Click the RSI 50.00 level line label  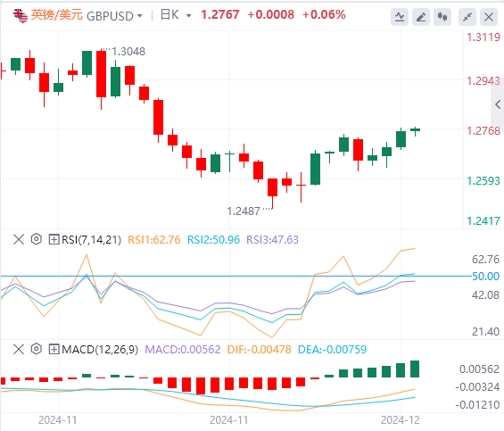click(x=485, y=277)
